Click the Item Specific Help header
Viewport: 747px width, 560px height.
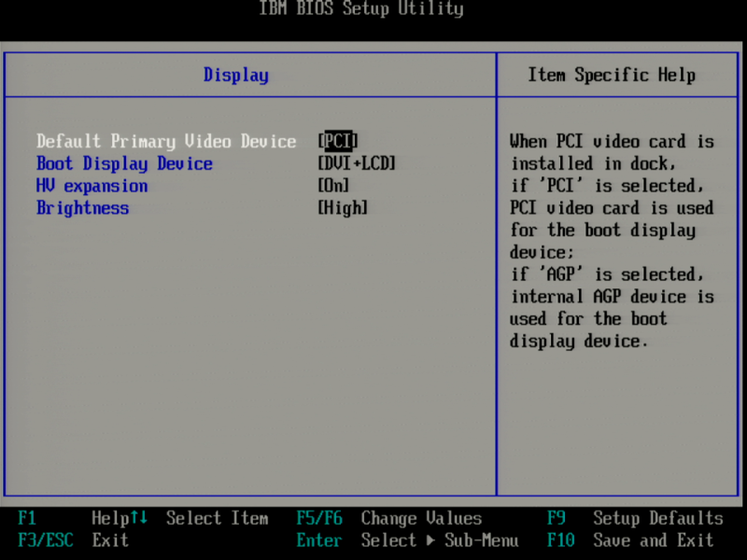(612, 76)
